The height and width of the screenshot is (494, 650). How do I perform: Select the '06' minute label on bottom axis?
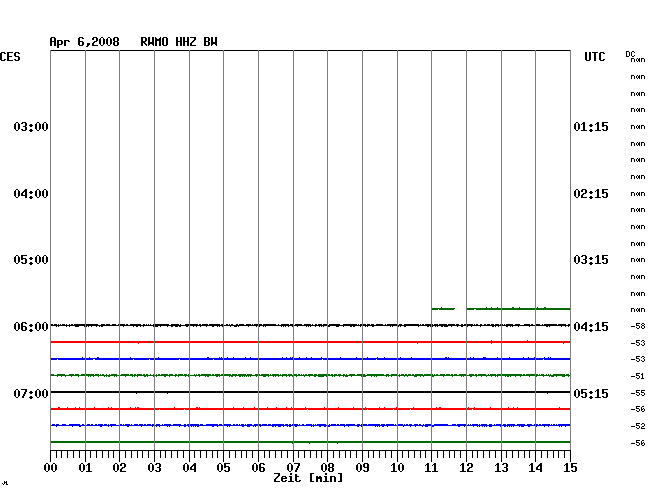point(258,468)
